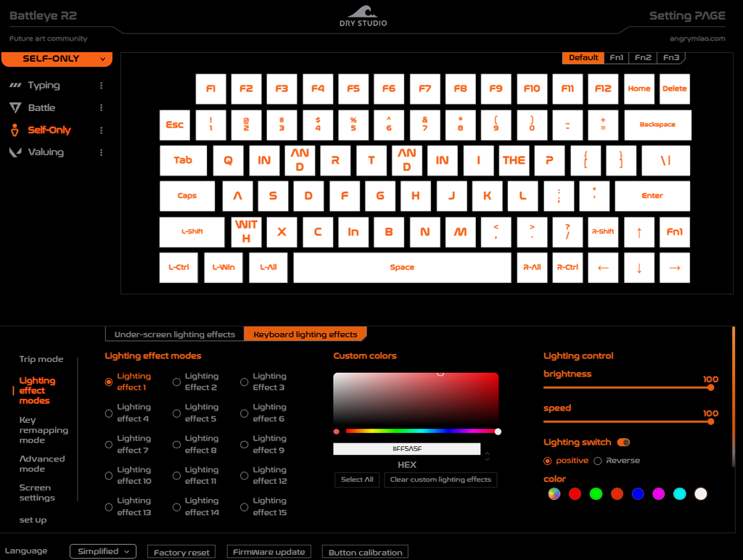Select the Home key

point(639,88)
